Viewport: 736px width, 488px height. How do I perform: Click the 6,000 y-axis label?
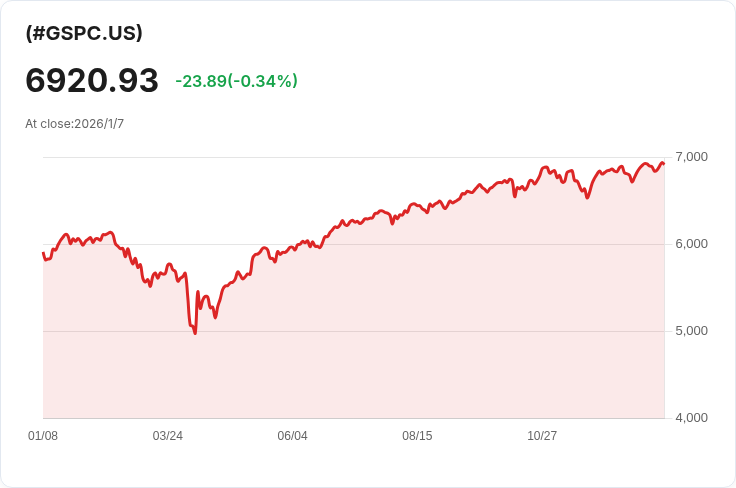point(691,244)
